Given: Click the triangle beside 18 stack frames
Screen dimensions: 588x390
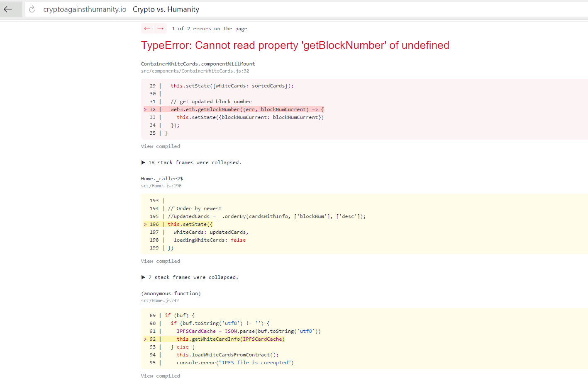Looking at the screenshot, I should click(143, 162).
